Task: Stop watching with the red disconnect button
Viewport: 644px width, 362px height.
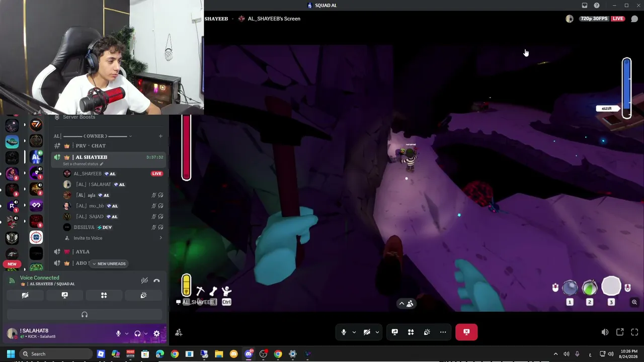Action: click(466, 332)
